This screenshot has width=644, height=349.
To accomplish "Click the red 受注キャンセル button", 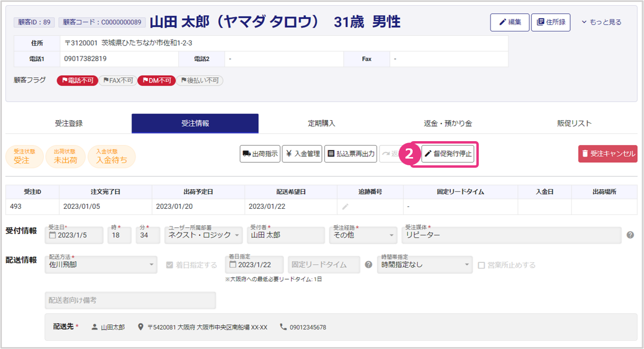I will coord(608,154).
